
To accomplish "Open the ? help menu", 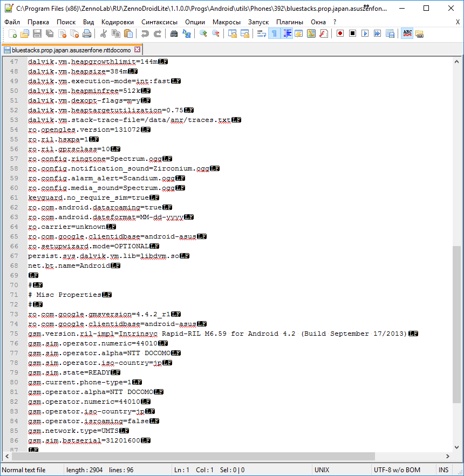I will coord(335,22).
